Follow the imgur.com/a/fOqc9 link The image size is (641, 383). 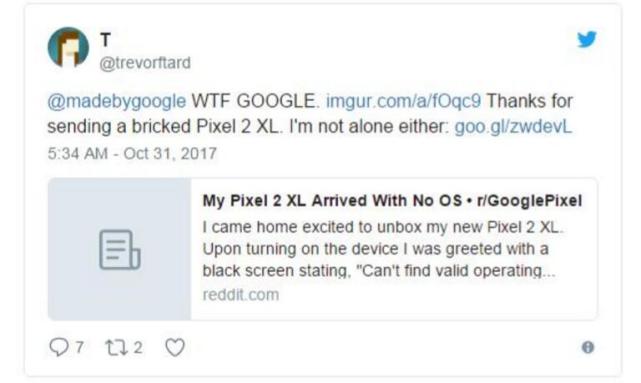click(x=403, y=101)
